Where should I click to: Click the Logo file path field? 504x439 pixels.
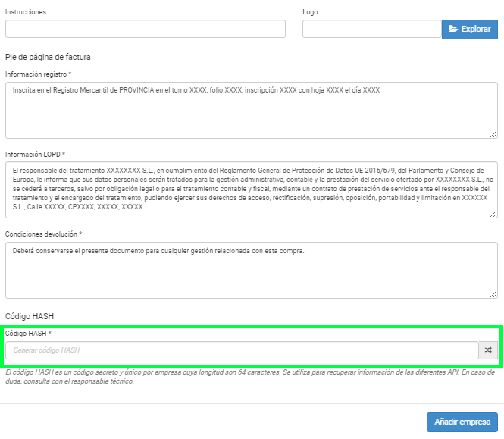[372, 29]
